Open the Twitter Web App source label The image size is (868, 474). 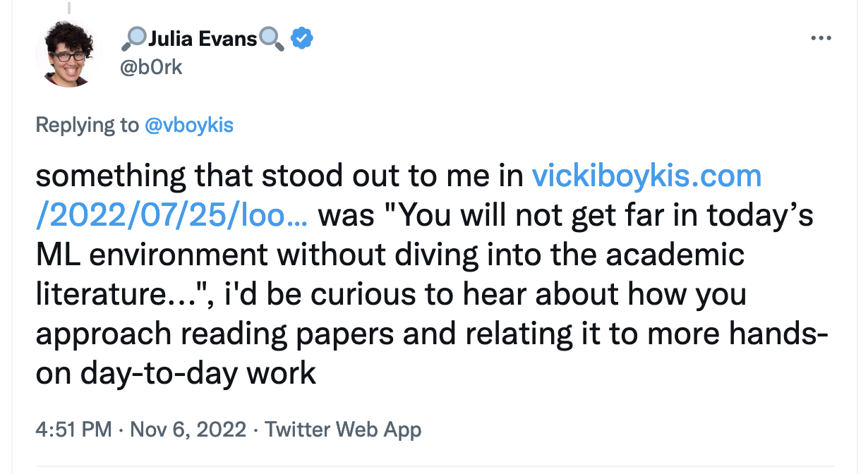tap(343, 430)
